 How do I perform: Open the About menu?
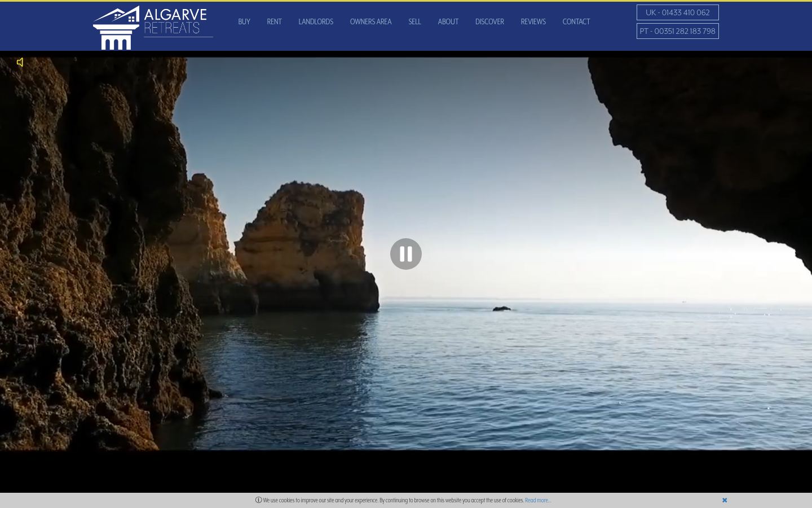point(448,21)
